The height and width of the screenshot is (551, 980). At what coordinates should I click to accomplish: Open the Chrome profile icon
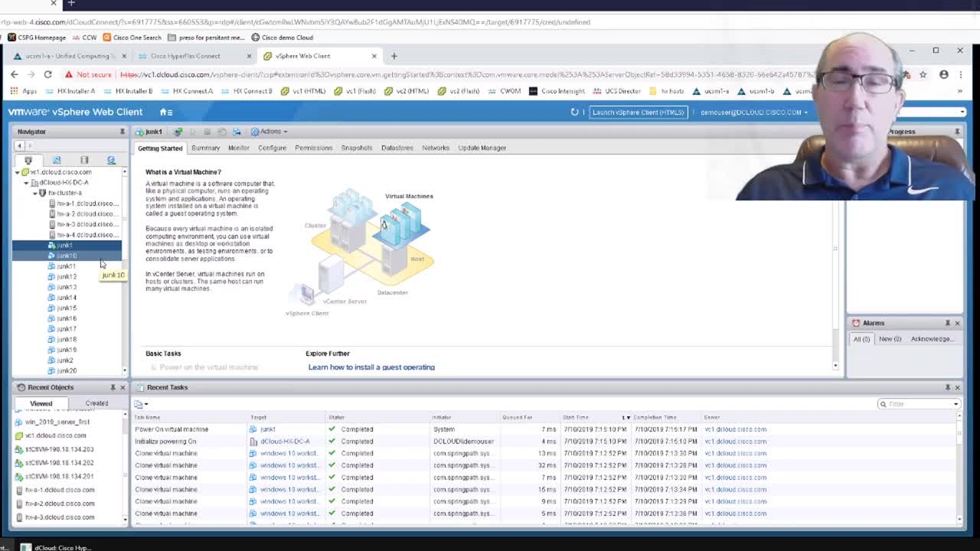pos(943,74)
